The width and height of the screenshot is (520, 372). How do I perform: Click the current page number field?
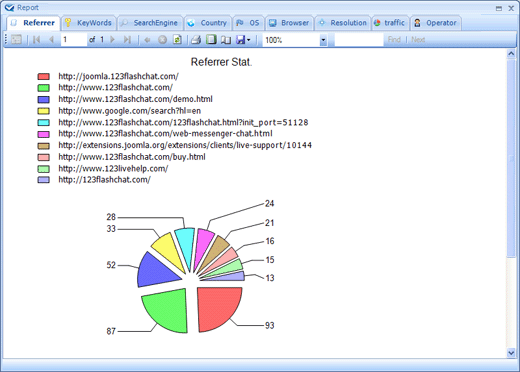point(73,40)
